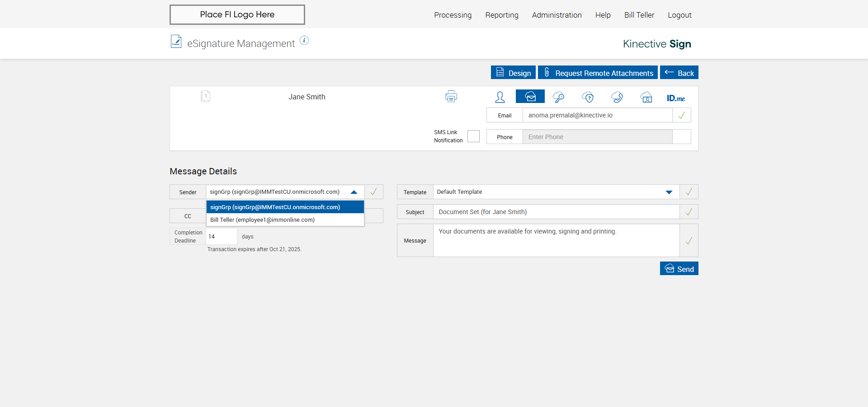Open the Administration menu
Image resolution: width=868 pixels, height=407 pixels.
557,15
